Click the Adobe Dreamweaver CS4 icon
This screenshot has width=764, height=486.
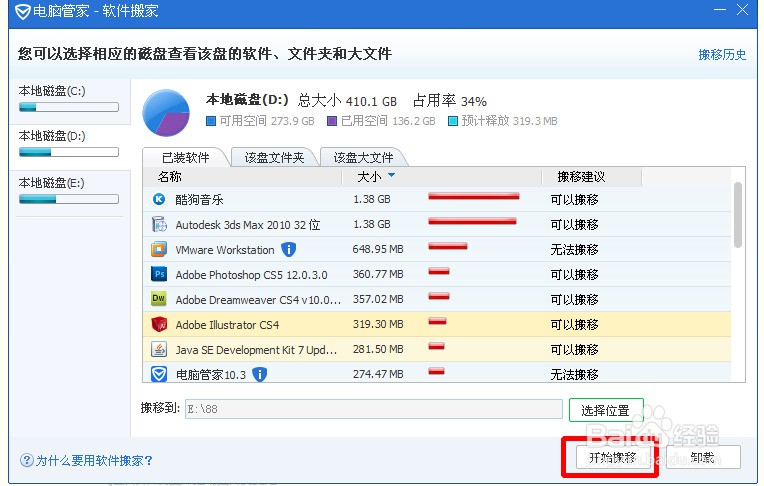pos(158,299)
